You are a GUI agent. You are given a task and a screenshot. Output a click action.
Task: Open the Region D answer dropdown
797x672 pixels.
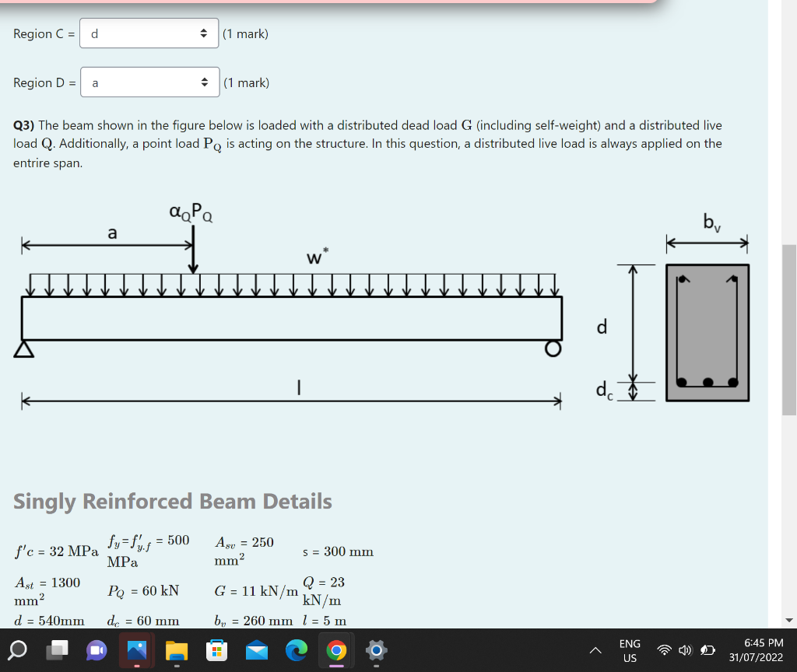pyautogui.click(x=149, y=82)
